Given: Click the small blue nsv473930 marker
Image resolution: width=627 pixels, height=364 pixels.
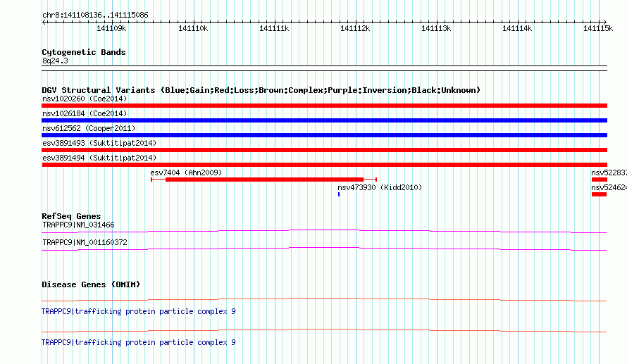Looking at the screenshot, I should pos(339,194).
